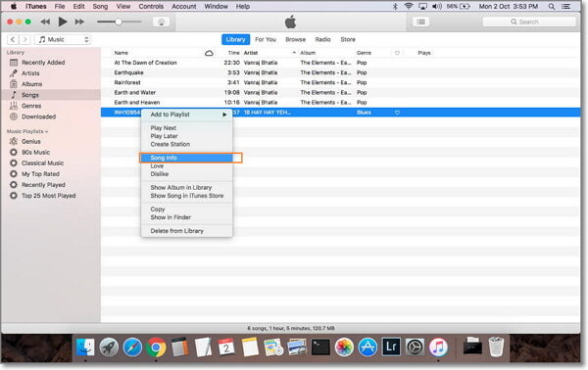This screenshot has width=588, height=370.
Task: Click the Previous track rewind button
Action: coord(45,22)
